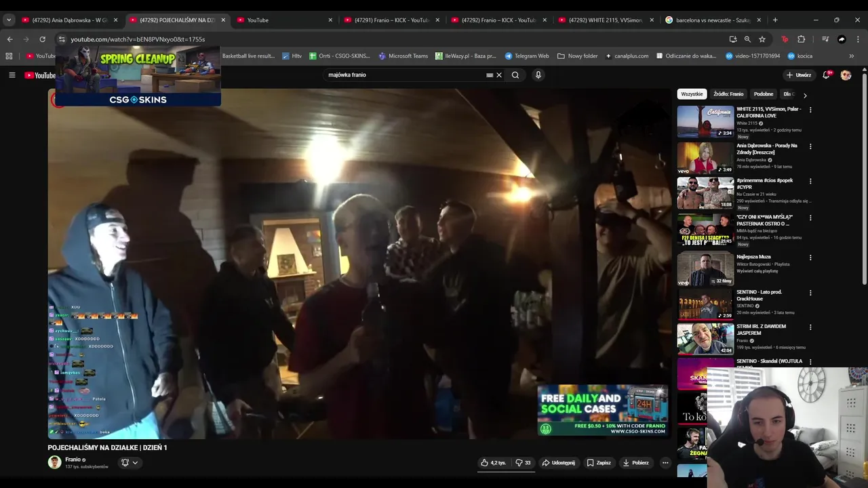The width and height of the screenshot is (868, 488).
Task: Click the Udostępnij share button
Action: 558,463
